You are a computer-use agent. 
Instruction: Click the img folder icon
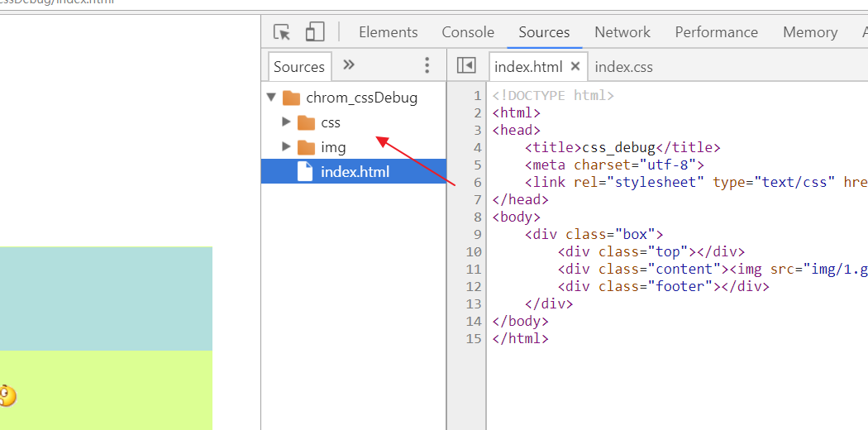click(x=306, y=147)
